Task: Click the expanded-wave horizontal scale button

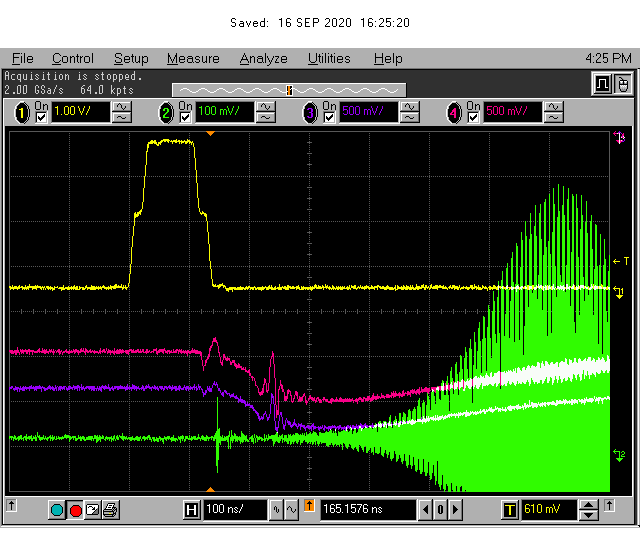Action: coord(291,510)
